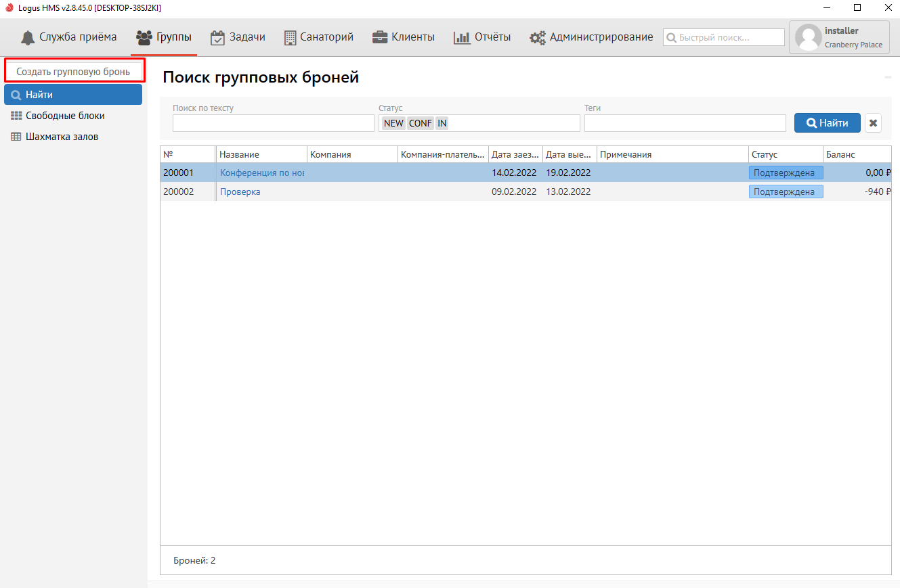Sort by the Баланс column header
The height and width of the screenshot is (588, 900).
tap(857, 154)
